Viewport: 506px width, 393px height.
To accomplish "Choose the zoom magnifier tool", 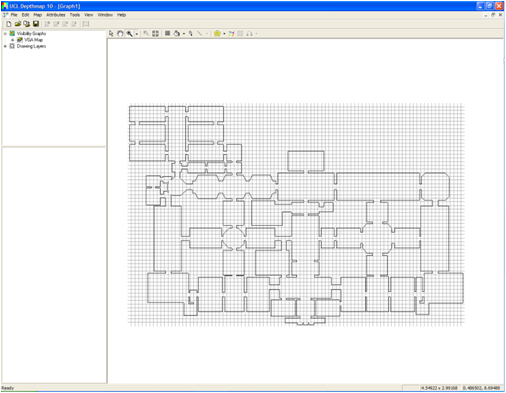I will [129, 33].
